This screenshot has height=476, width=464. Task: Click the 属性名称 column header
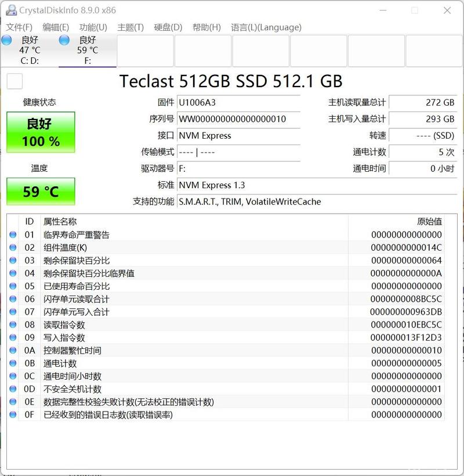click(194, 222)
